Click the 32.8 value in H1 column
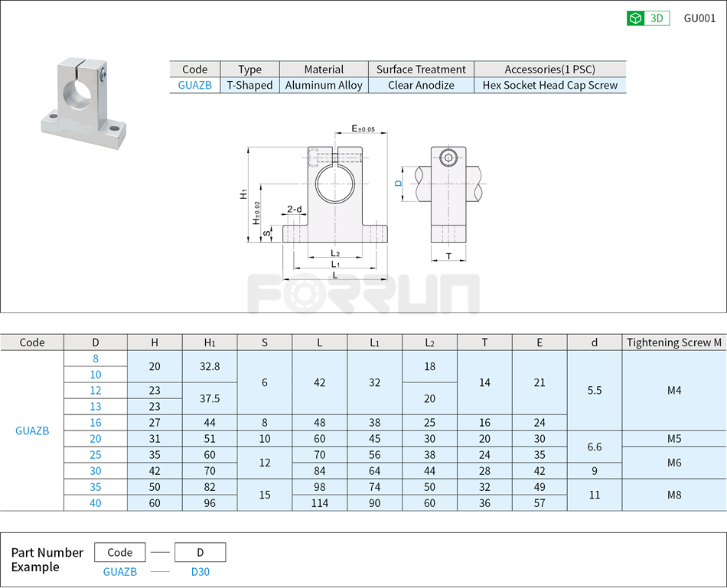Image resolution: width=727 pixels, height=588 pixels. pyautogui.click(x=210, y=366)
